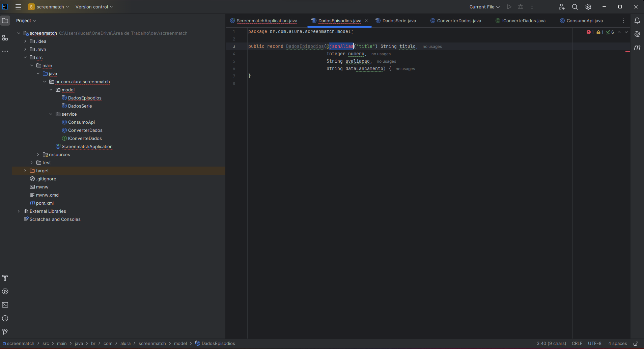Image resolution: width=644 pixels, height=349 pixels.
Task: Click model breadcrumb in navigation bar
Action: click(180, 344)
